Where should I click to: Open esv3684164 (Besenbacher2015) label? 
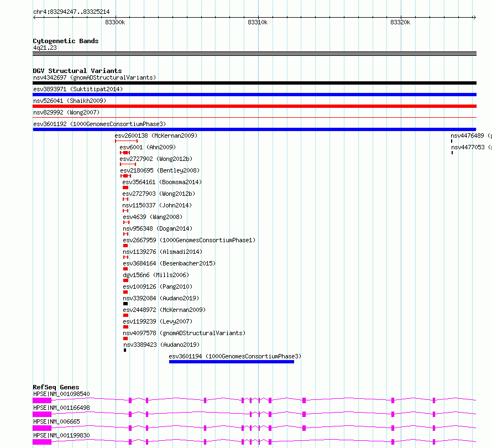point(169,263)
